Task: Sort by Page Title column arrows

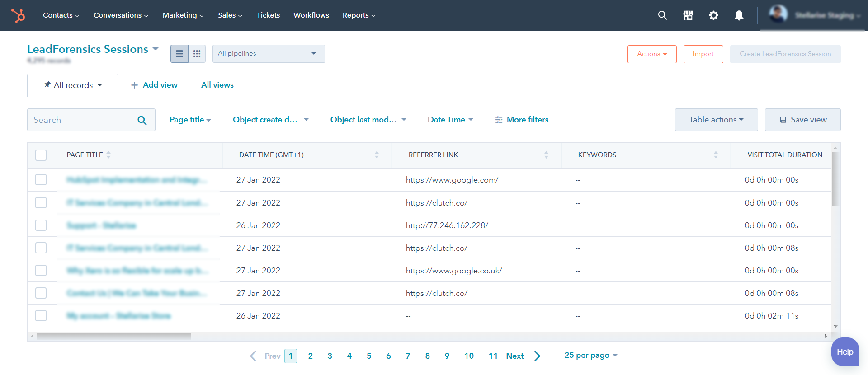Action: click(x=108, y=155)
